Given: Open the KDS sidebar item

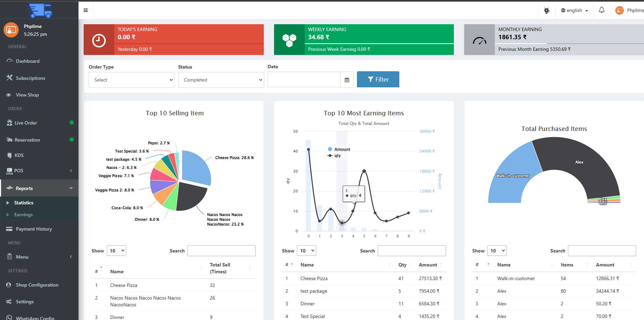Looking at the screenshot, I should tap(19, 155).
